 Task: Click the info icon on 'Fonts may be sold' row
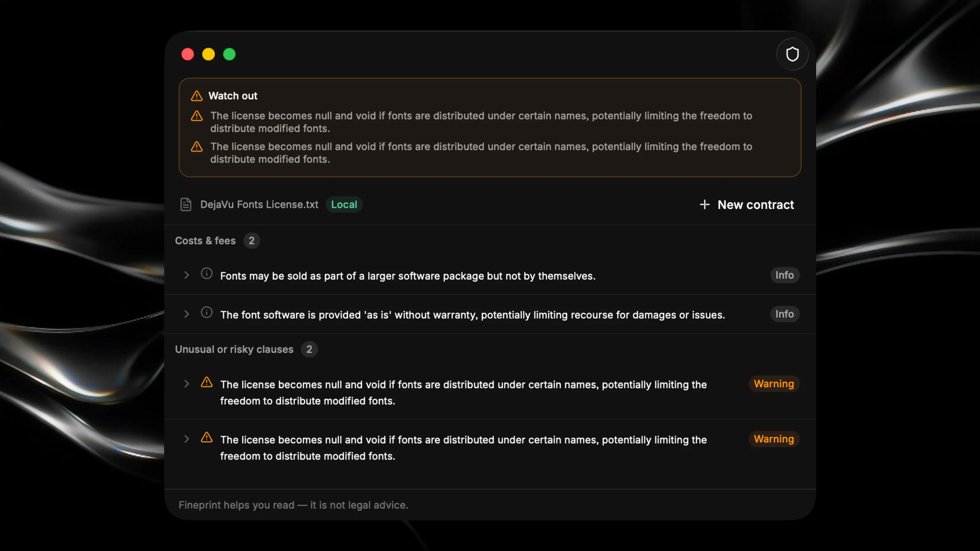207,273
